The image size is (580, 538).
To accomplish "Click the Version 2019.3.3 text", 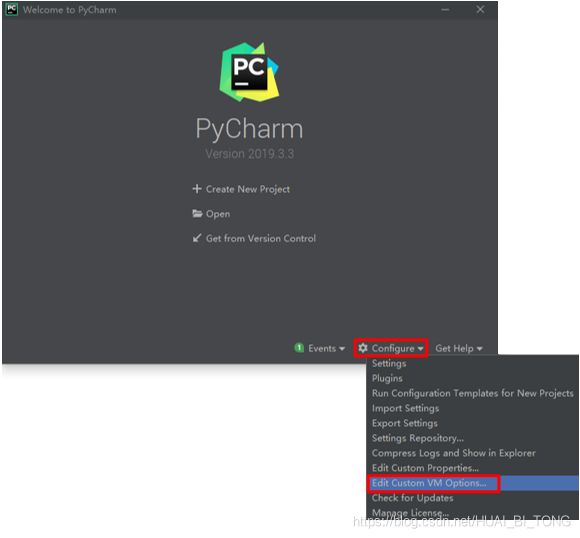I will coord(250,154).
